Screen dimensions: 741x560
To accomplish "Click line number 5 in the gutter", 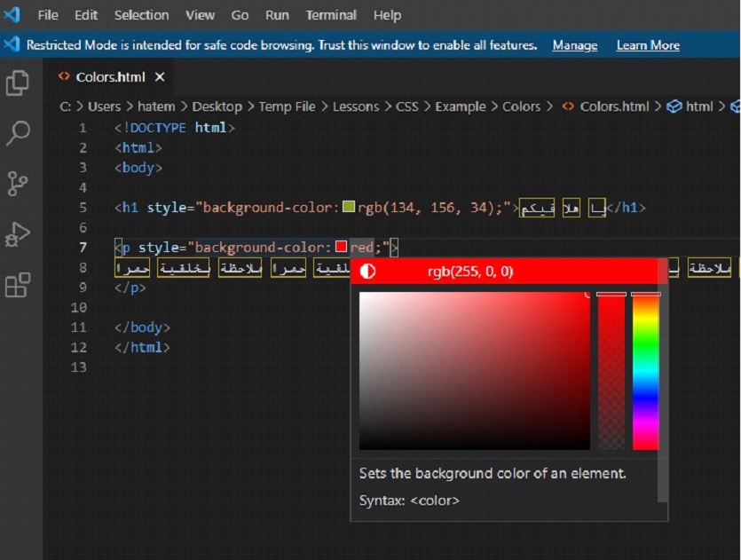I will (x=83, y=208).
